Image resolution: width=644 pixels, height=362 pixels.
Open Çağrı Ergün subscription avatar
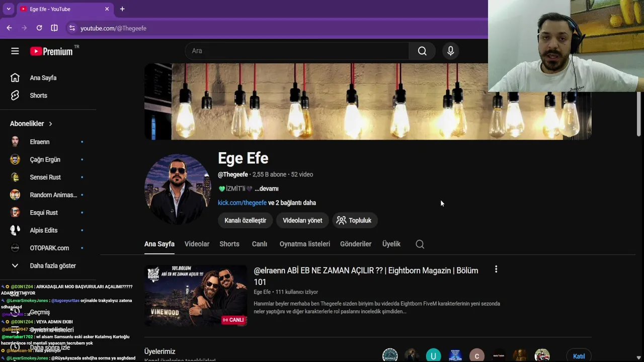15,159
